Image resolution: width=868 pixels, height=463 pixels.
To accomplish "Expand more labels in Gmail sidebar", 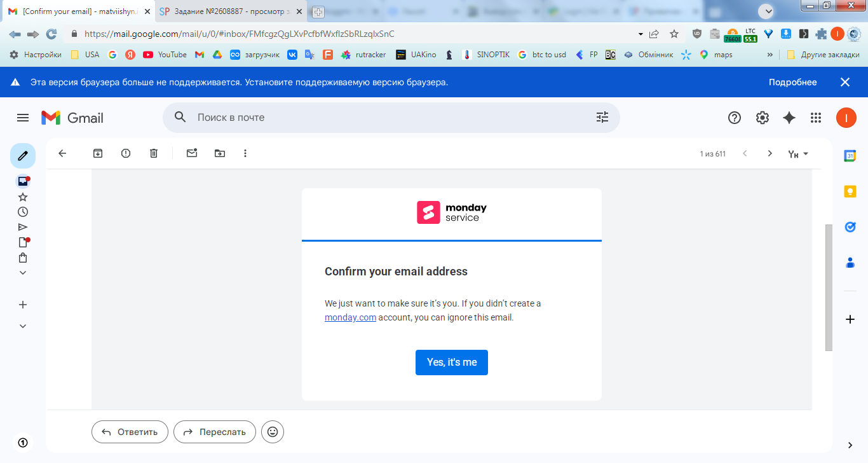I will tap(23, 273).
